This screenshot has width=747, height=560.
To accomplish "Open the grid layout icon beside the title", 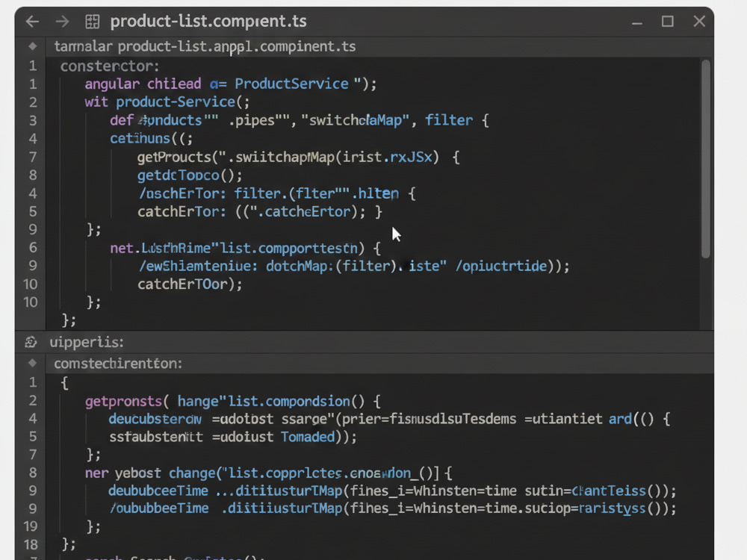I will coord(92,22).
